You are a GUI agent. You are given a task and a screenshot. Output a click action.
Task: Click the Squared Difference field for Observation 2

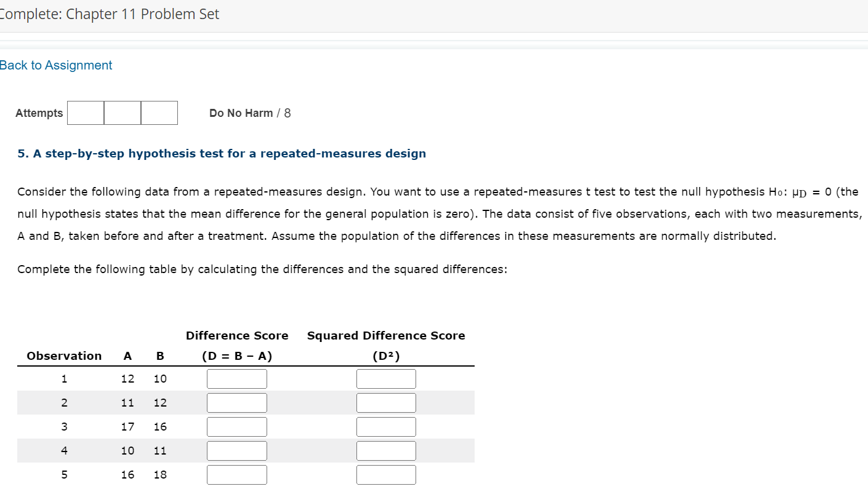click(x=386, y=402)
